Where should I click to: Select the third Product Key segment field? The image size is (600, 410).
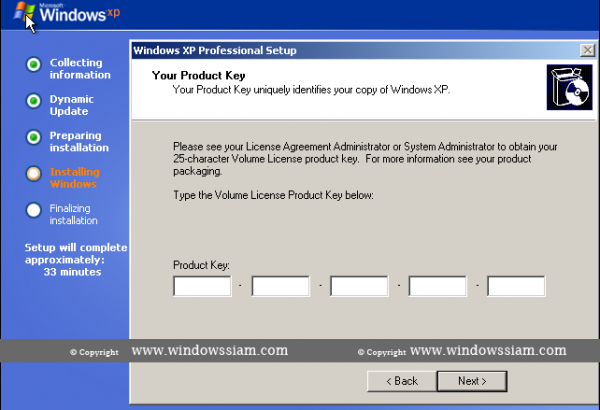click(359, 287)
